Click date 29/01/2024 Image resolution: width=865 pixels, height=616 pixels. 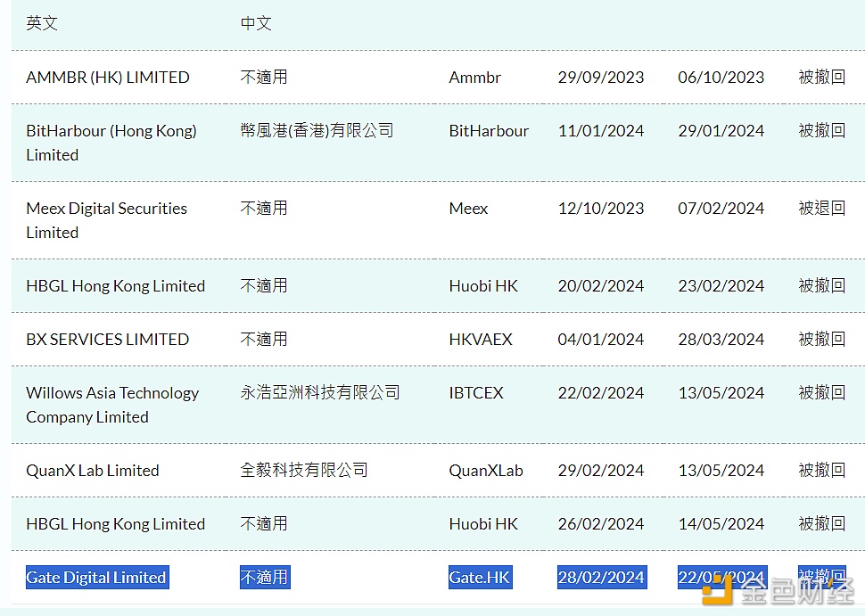tap(721, 131)
